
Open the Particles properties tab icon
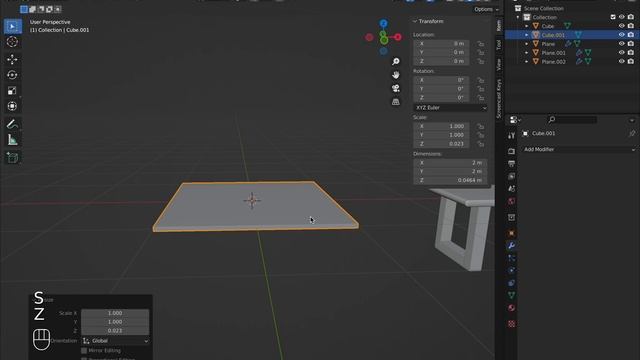(511, 258)
